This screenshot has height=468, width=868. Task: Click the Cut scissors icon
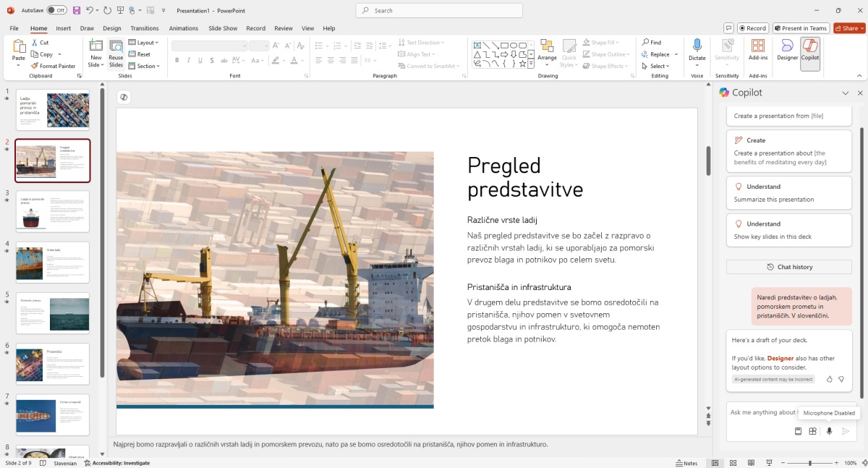point(33,43)
